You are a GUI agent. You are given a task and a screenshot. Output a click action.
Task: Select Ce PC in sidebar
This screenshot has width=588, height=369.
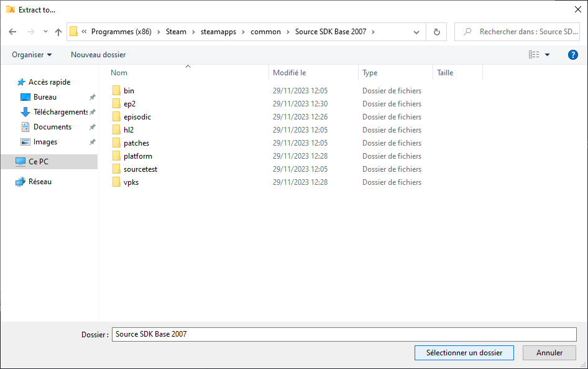click(49, 162)
